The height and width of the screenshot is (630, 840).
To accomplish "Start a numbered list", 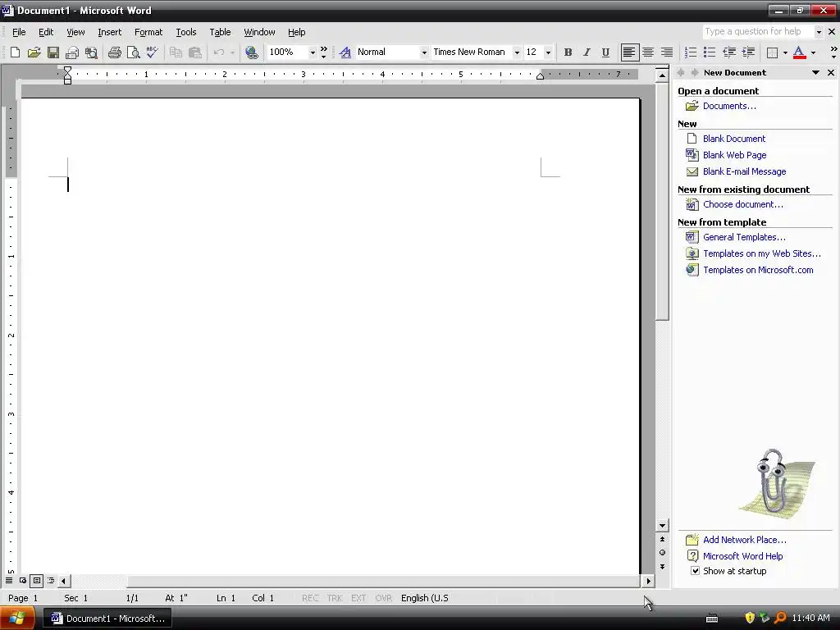I will [x=691, y=52].
